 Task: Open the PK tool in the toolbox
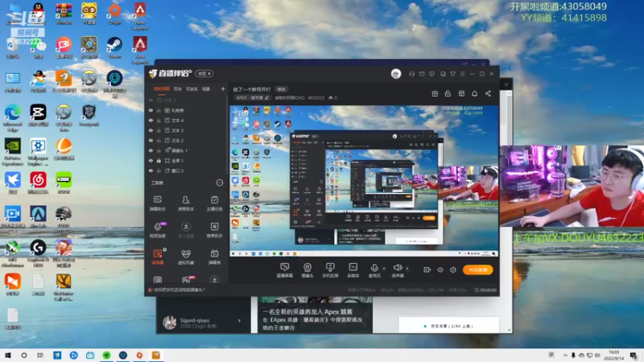point(187,280)
